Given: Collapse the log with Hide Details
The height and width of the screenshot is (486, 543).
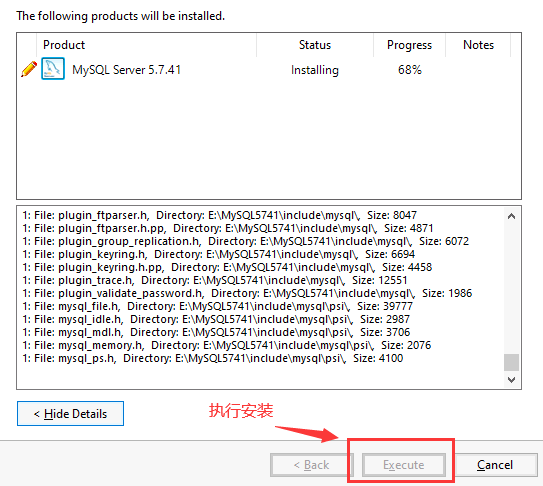Looking at the screenshot, I should click(x=70, y=414).
